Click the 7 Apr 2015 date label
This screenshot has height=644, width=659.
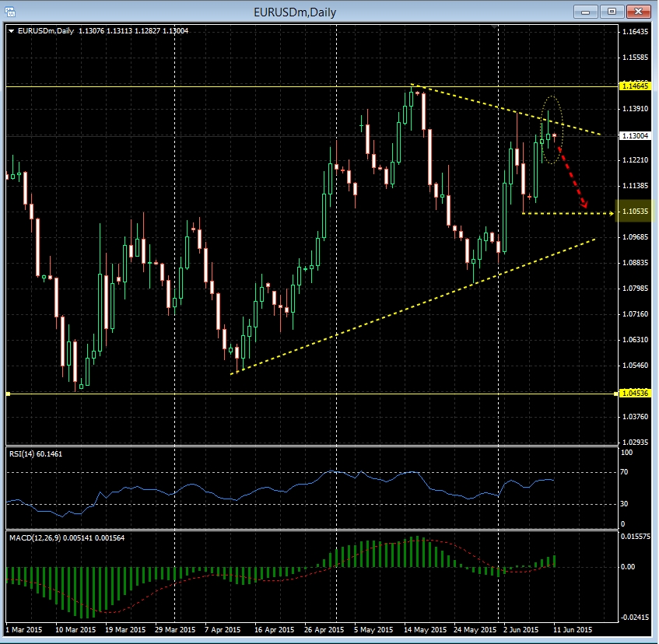tap(223, 630)
